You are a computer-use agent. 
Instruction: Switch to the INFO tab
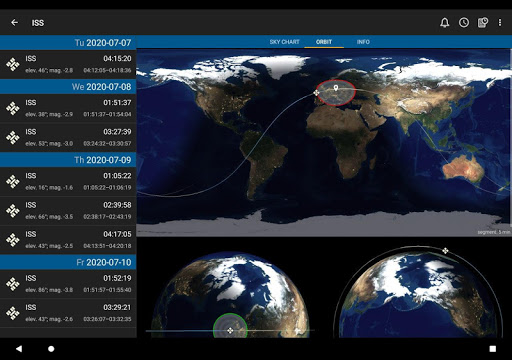coord(363,42)
